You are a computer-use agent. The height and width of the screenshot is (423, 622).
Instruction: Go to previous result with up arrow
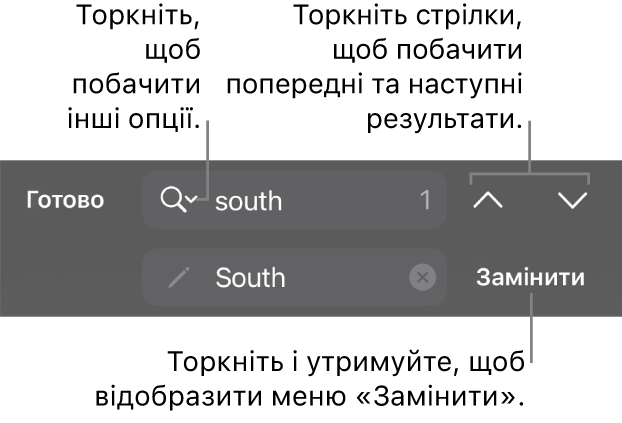488,200
